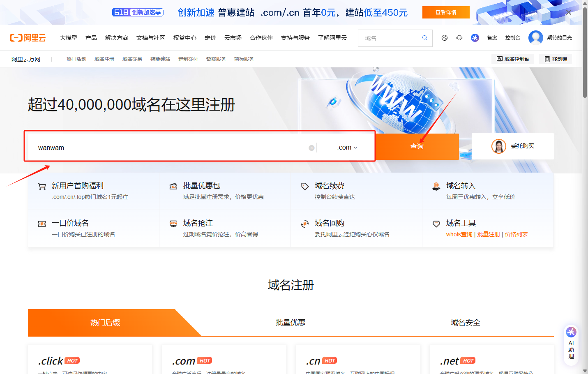Image resolution: width=588 pixels, height=374 pixels.
Task: Click the magnifier icon in header search
Action: coord(425,38)
